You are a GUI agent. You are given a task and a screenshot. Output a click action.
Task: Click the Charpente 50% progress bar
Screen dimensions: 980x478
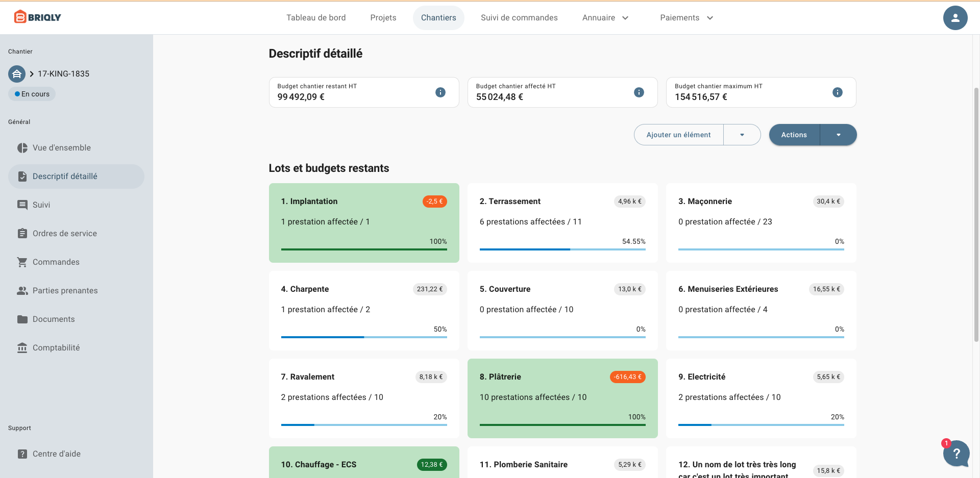point(364,337)
